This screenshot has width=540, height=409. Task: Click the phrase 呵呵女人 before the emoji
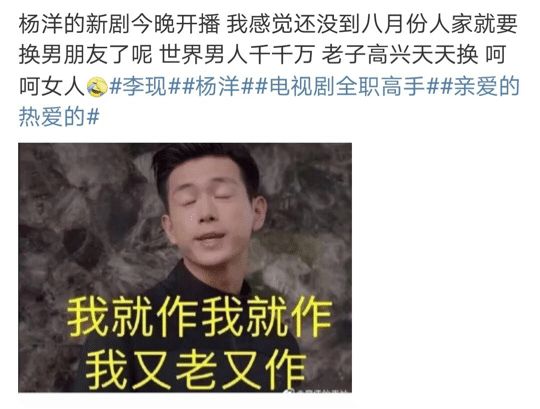pos(52,86)
